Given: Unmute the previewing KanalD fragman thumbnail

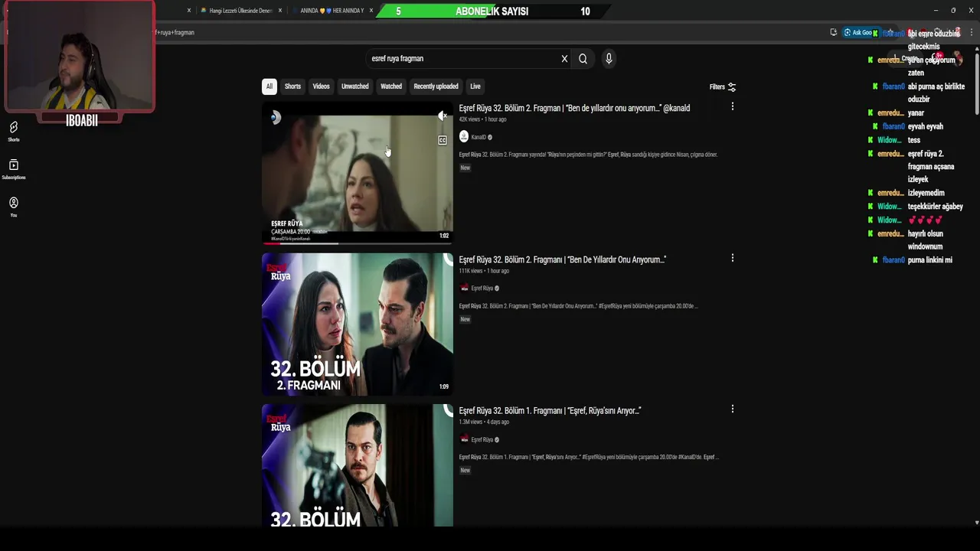Looking at the screenshot, I should click(443, 116).
